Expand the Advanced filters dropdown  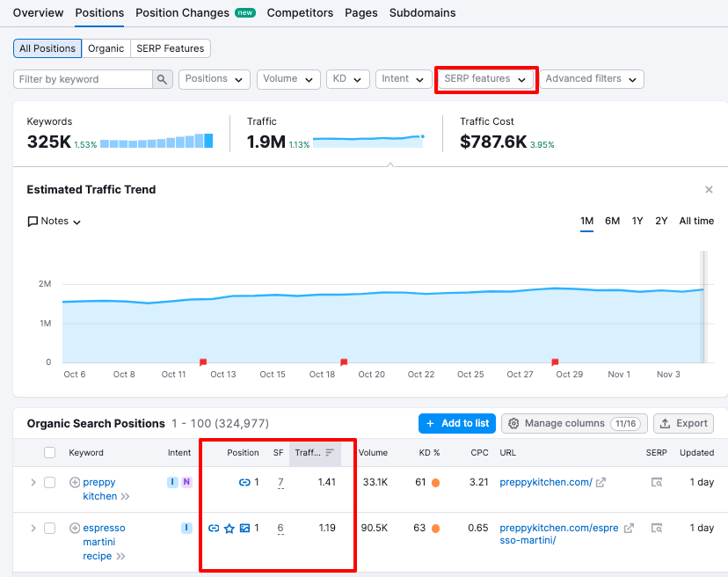pos(591,79)
